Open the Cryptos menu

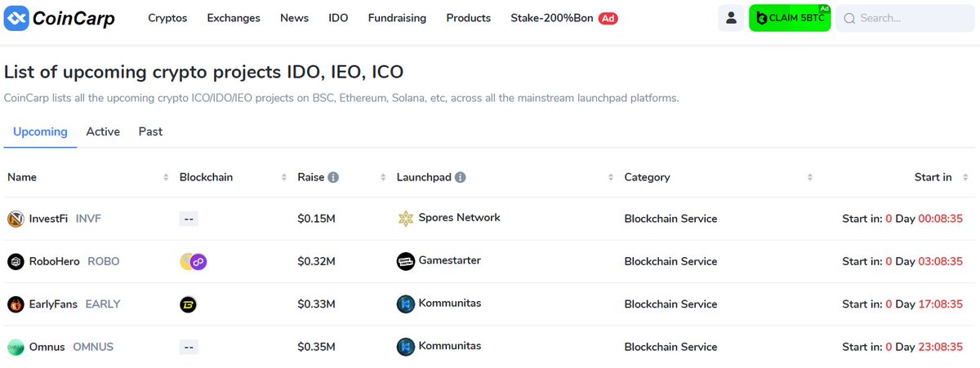pyautogui.click(x=167, y=18)
